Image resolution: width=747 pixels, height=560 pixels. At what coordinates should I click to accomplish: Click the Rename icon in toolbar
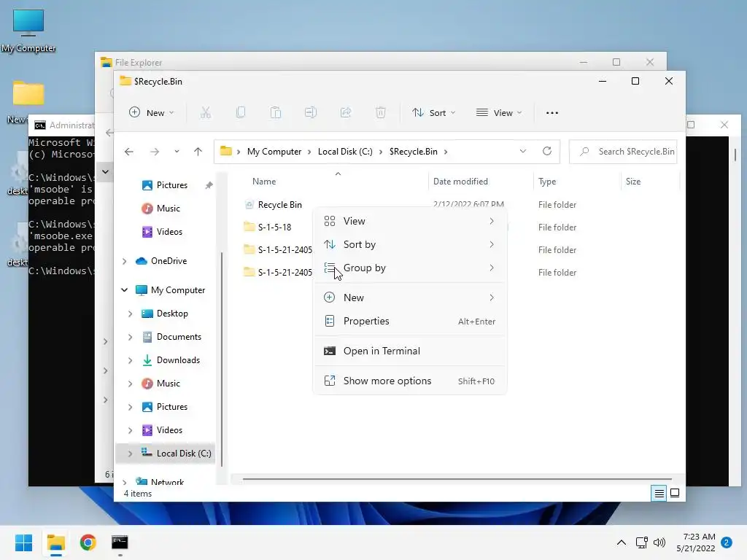311,113
